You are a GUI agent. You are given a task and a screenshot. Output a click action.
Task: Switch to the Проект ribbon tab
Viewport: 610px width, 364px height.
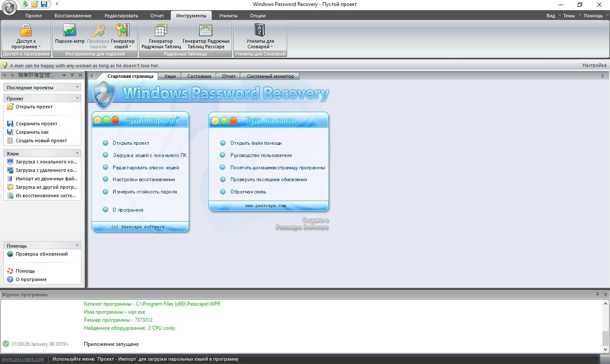(x=33, y=16)
